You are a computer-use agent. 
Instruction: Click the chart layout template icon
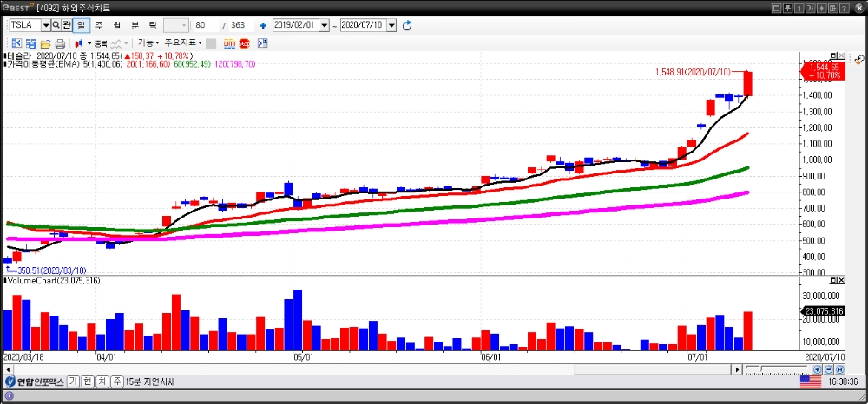click(31, 43)
